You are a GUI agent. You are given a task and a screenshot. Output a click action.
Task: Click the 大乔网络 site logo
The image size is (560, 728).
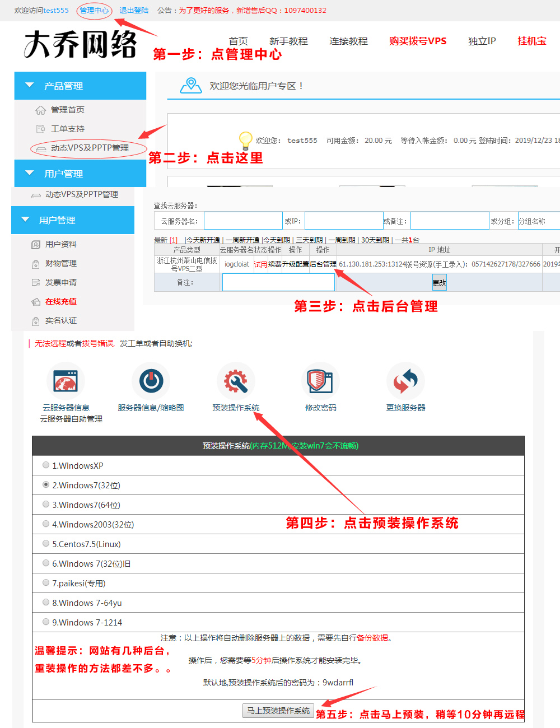(81, 44)
